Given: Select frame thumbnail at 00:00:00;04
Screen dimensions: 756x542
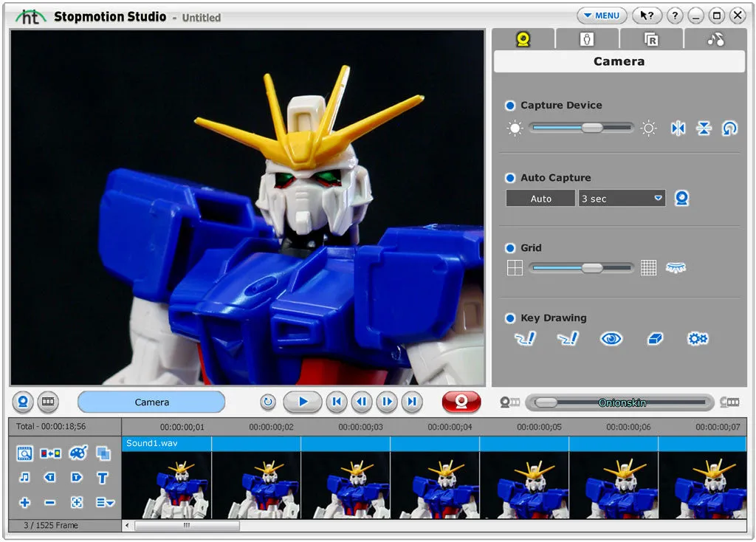Looking at the screenshot, I should (x=434, y=485).
